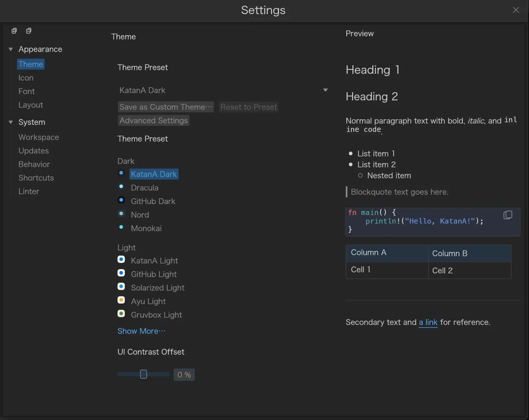Click the 'Cell 2' table cell

[470, 271]
